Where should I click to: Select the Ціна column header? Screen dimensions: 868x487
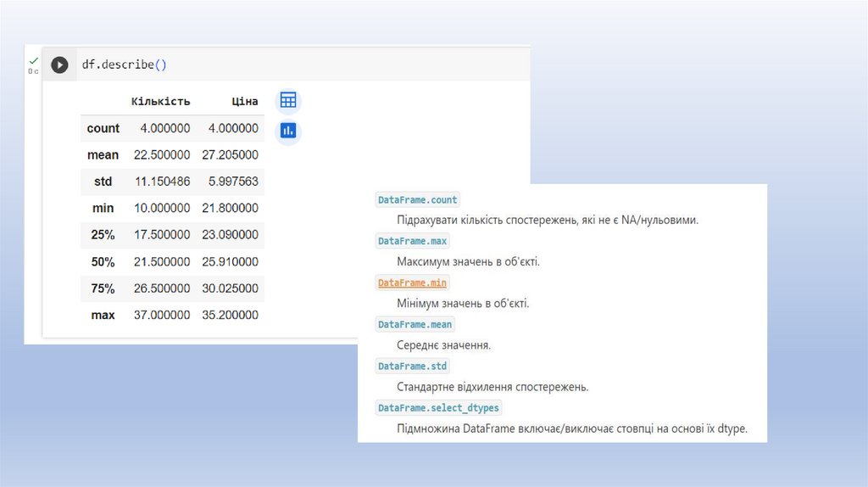(x=245, y=102)
